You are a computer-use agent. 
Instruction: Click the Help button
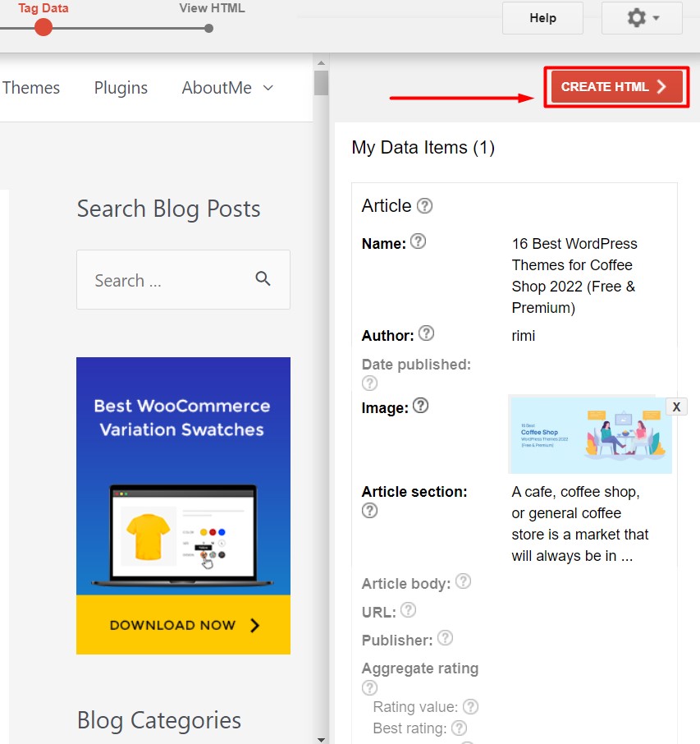click(x=542, y=18)
